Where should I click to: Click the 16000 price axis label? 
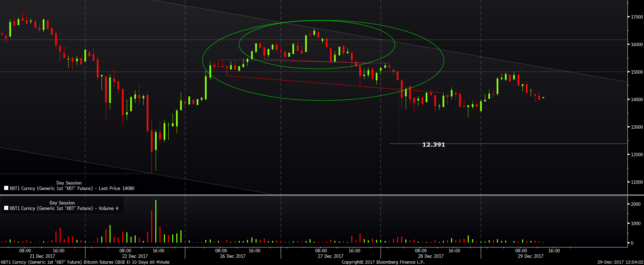[x=637, y=44]
